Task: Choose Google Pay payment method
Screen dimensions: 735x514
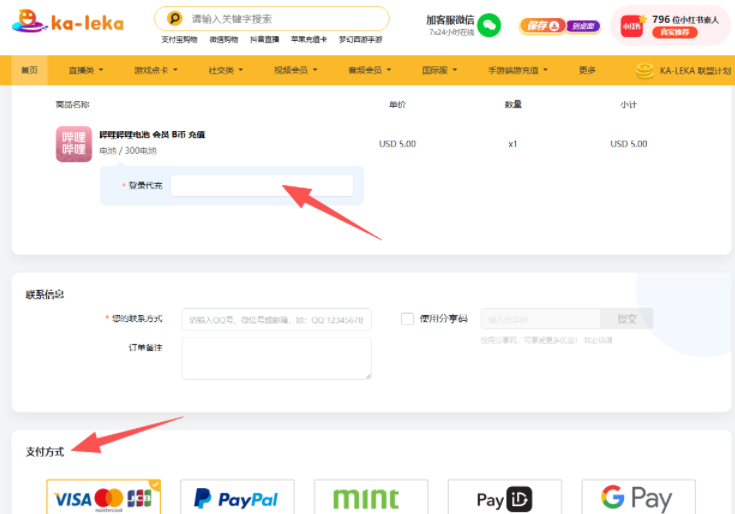Action: 638,497
